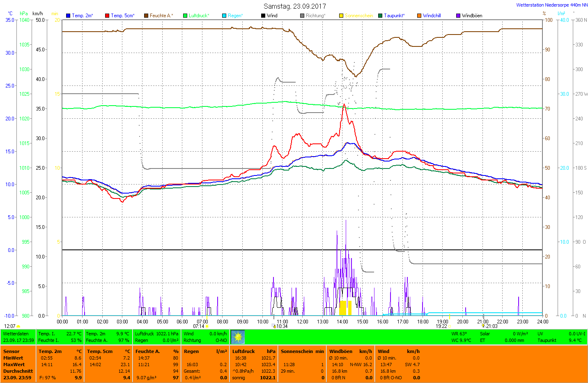Click the red Temp. 5cm legend square
The height and width of the screenshot is (383, 588).
coord(107,16)
